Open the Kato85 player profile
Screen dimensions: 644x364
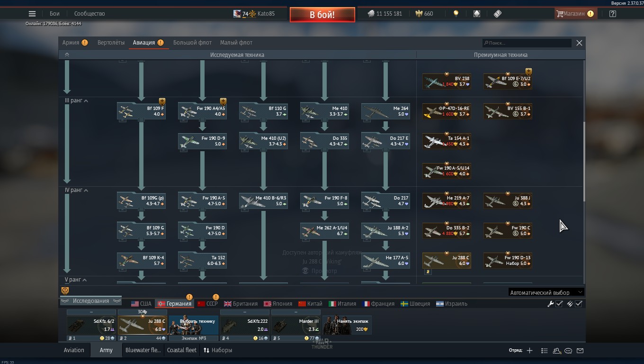[x=254, y=14]
